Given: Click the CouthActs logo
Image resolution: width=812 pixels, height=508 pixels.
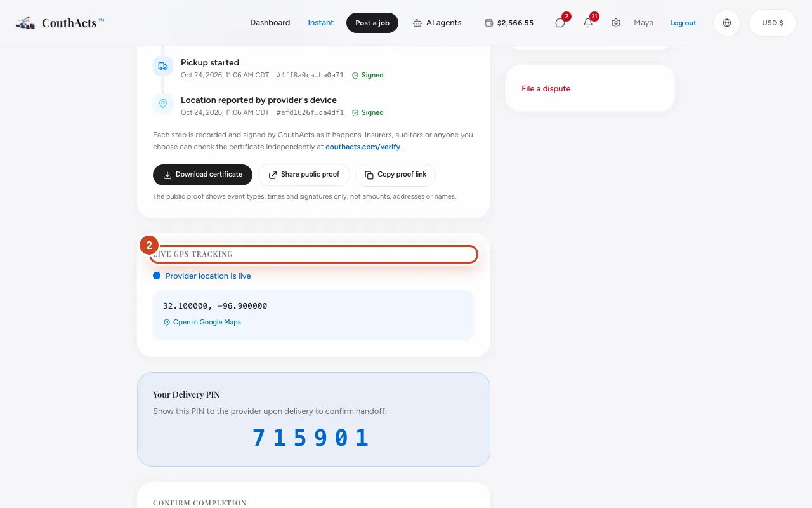Looking at the screenshot, I should click(x=60, y=23).
